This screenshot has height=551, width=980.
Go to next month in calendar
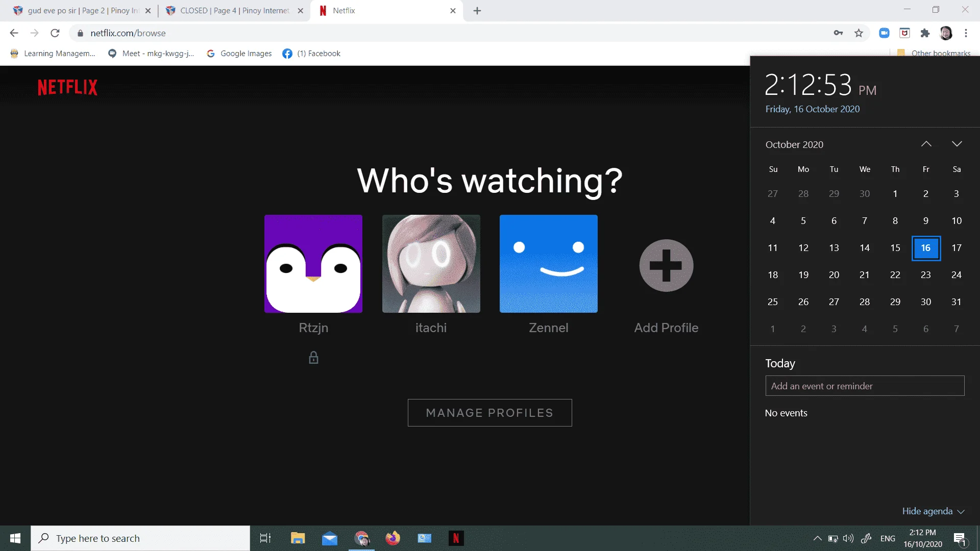(x=957, y=144)
